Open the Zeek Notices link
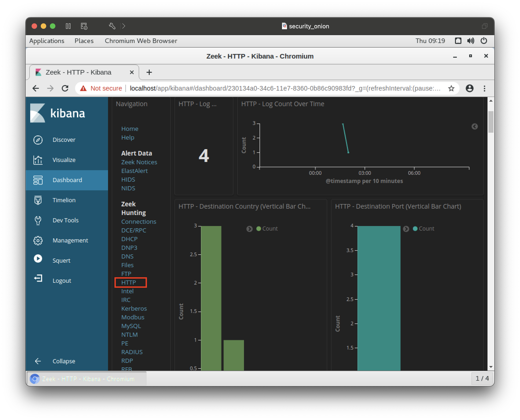 [139, 162]
